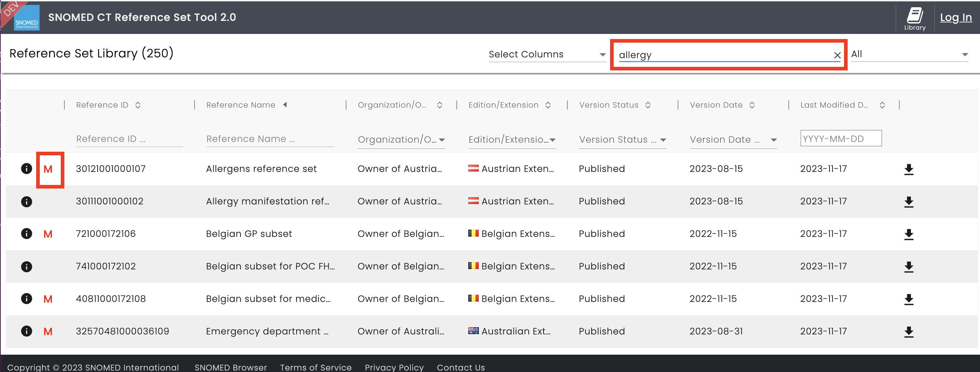The height and width of the screenshot is (372, 980).
Task: Clear the allergy search text
Action: (837, 56)
